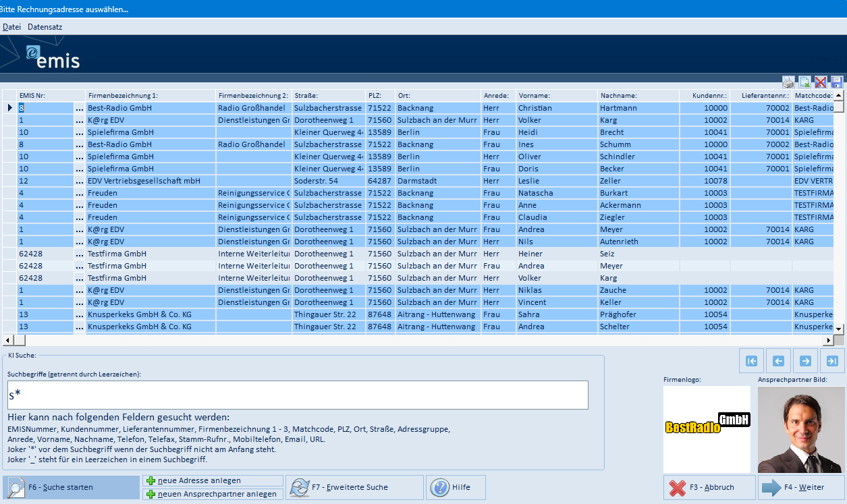The height and width of the screenshot is (504, 847).
Task: Open F7 - Erweiterte Suche
Action: (355, 487)
